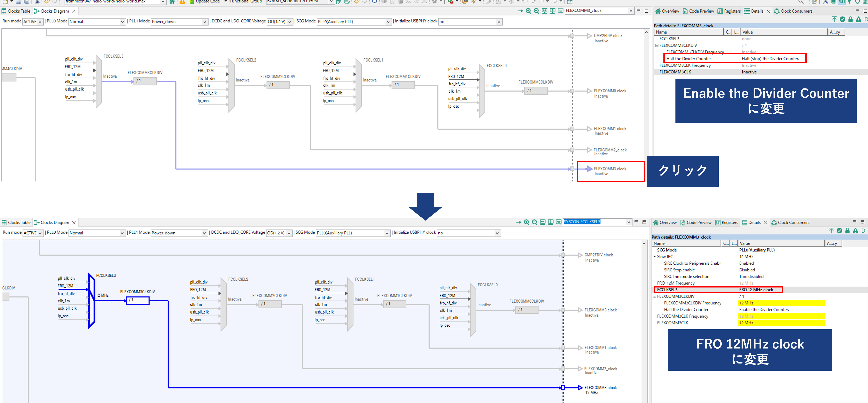
Task: Collapse the FLEXCOMM3CLKDIV node in the upper Details panel
Action: point(657,45)
